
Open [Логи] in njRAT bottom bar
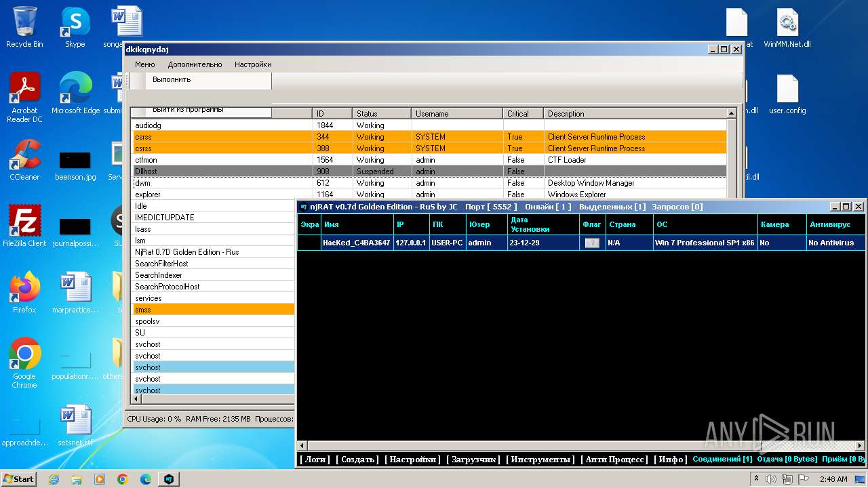click(x=315, y=460)
